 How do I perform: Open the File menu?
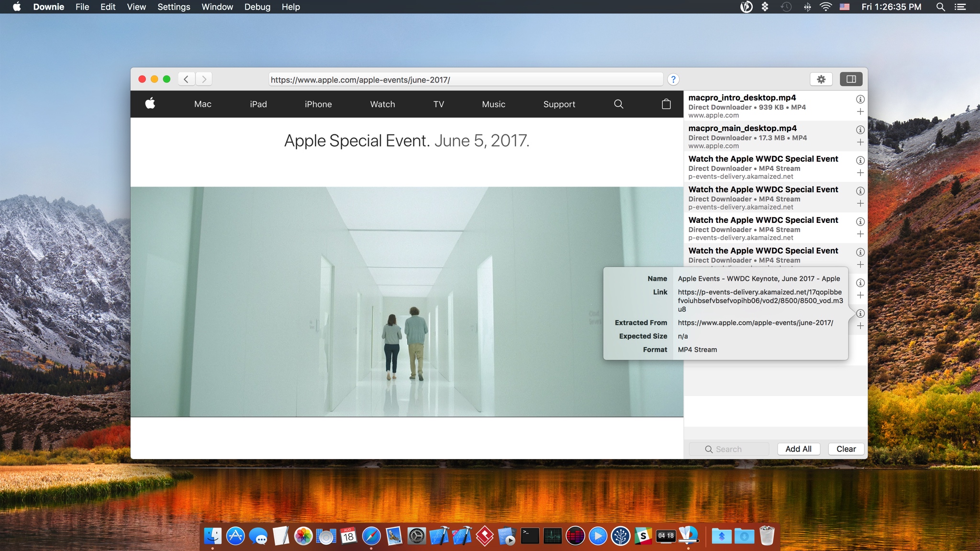[82, 7]
